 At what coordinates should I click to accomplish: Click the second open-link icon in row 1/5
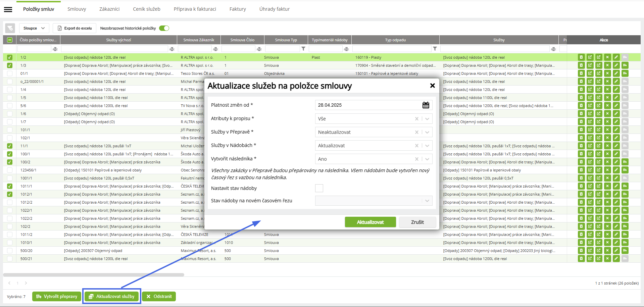[x=599, y=98]
